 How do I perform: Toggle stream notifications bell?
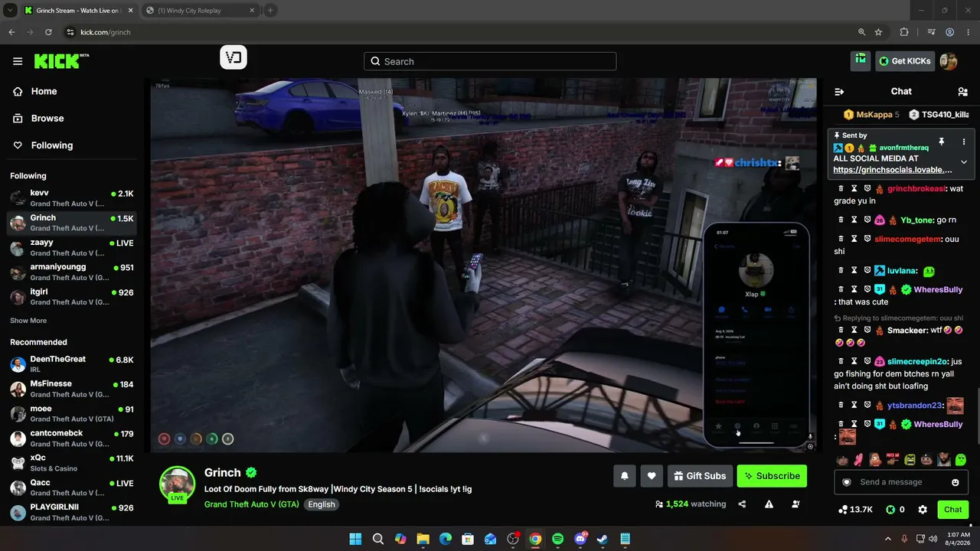(625, 476)
